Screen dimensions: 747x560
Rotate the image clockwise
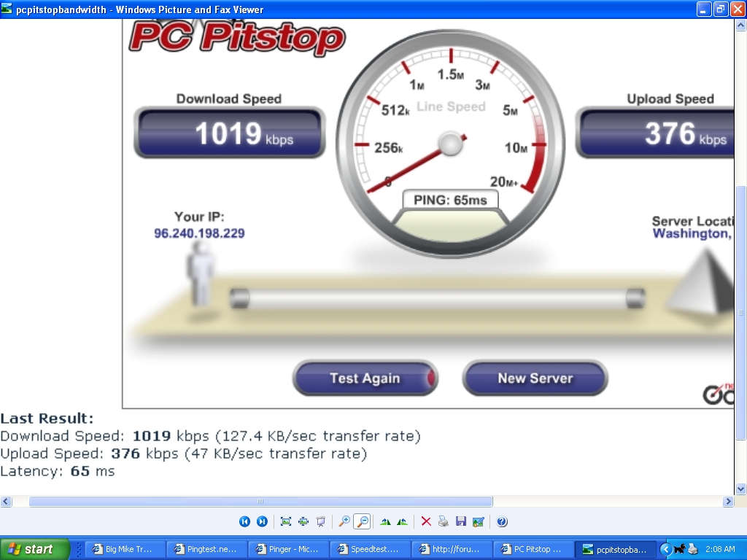tap(385, 521)
